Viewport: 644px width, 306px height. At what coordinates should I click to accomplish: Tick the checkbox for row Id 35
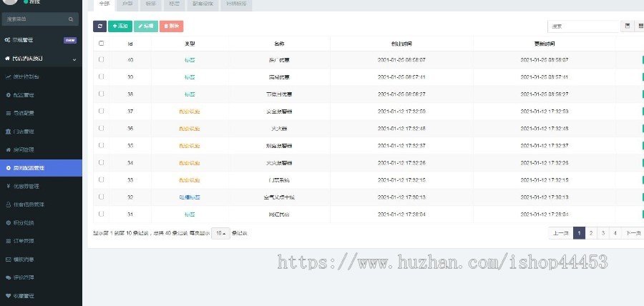(102, 145)
